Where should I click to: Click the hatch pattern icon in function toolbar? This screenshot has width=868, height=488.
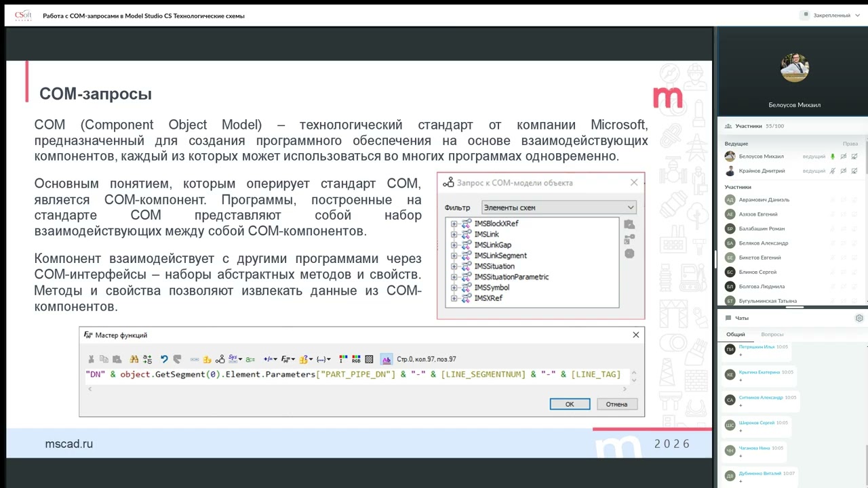click(x=368, y=359)
